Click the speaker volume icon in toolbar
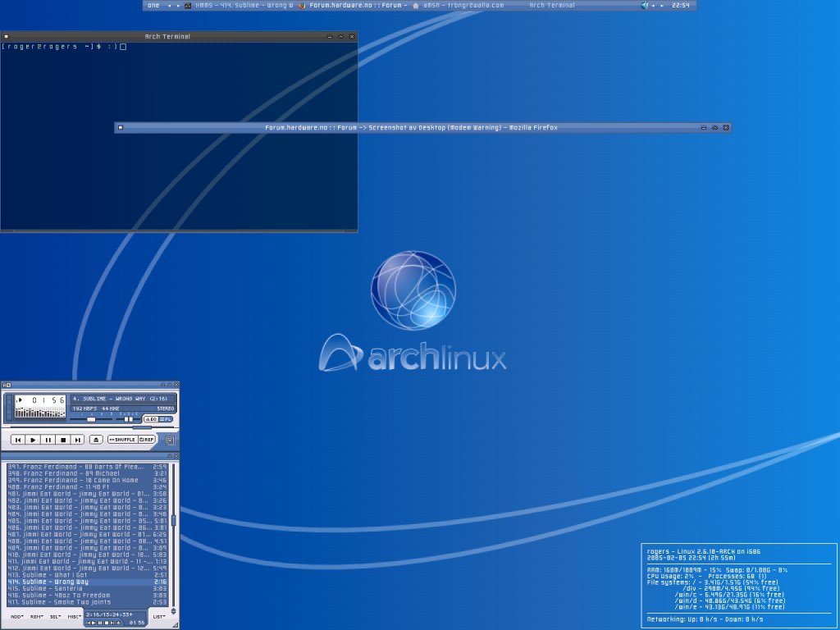This screenshot has width=840, height=630. tap(645, 6)
